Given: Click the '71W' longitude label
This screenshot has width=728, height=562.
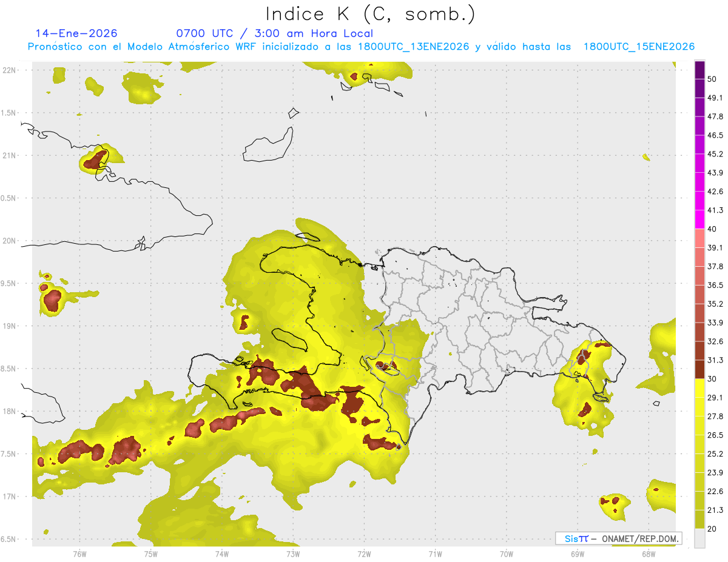Looking at the screenshot, I should tap(435, 554).
